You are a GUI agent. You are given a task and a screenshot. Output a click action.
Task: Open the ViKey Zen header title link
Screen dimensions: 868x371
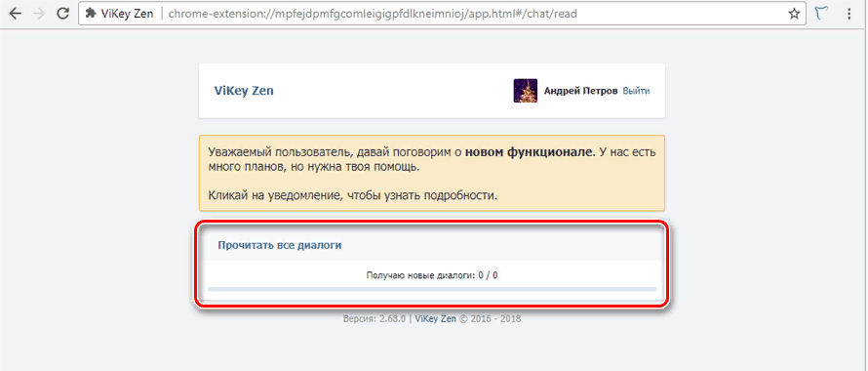(244, 91)
